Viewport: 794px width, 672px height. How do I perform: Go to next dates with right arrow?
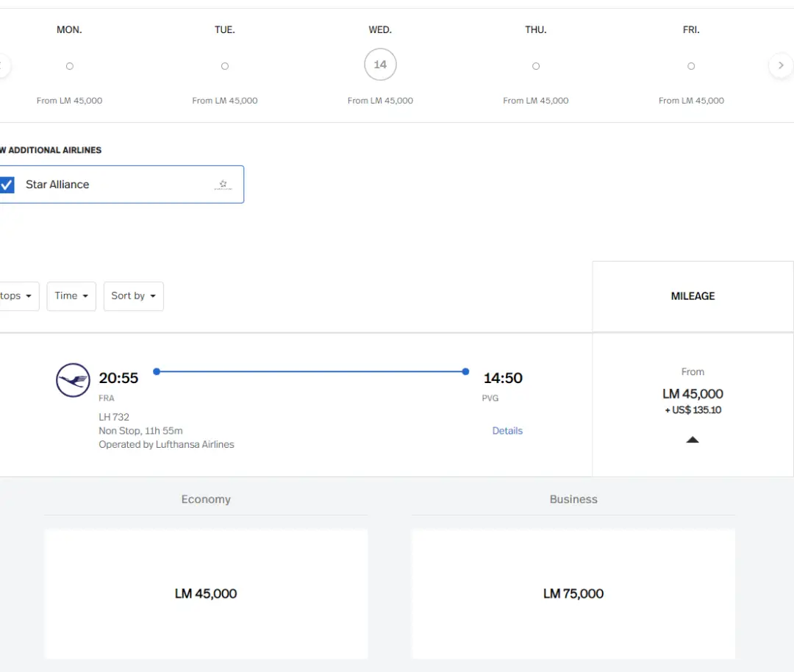coord(780,65)
